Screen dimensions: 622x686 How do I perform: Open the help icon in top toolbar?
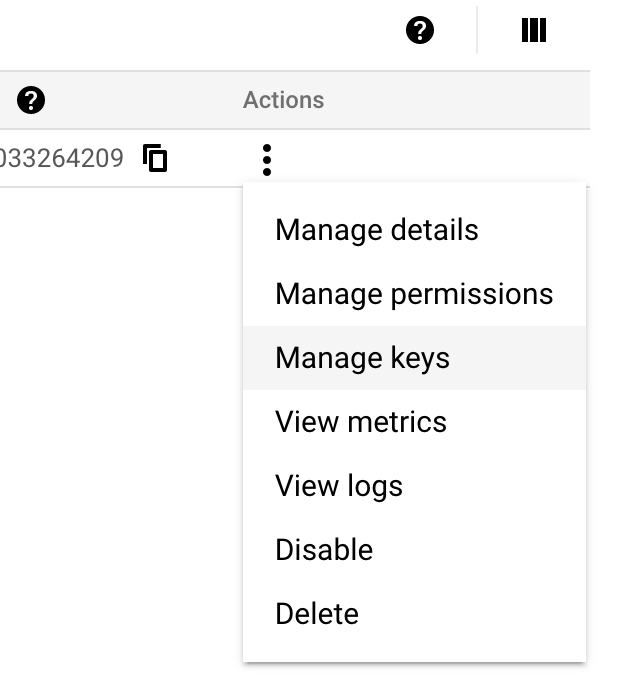click(420, 31)
